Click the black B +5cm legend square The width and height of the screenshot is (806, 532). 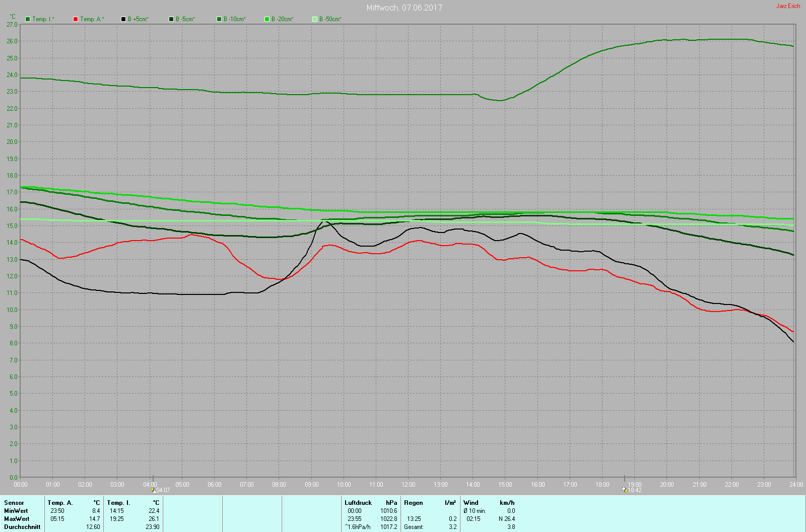click(x=123, y=19)
